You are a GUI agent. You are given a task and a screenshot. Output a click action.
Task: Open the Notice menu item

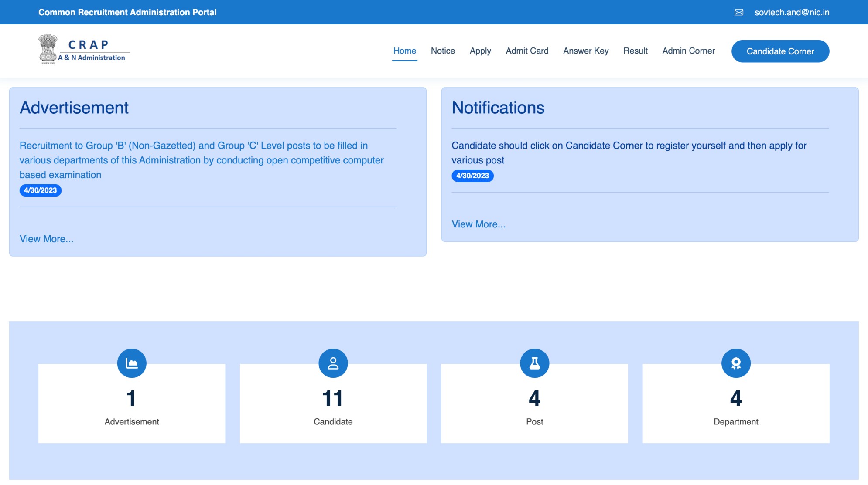pyautogui.click(x=443, y=51)
